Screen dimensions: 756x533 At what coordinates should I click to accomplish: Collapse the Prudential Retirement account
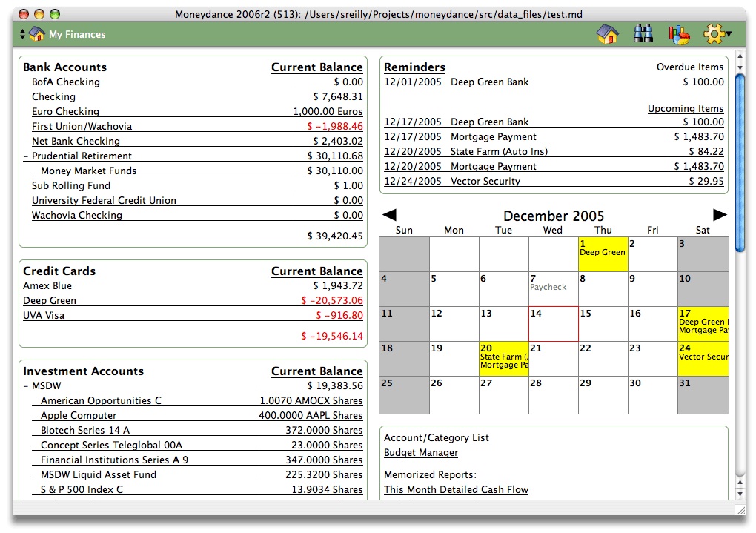25,156
